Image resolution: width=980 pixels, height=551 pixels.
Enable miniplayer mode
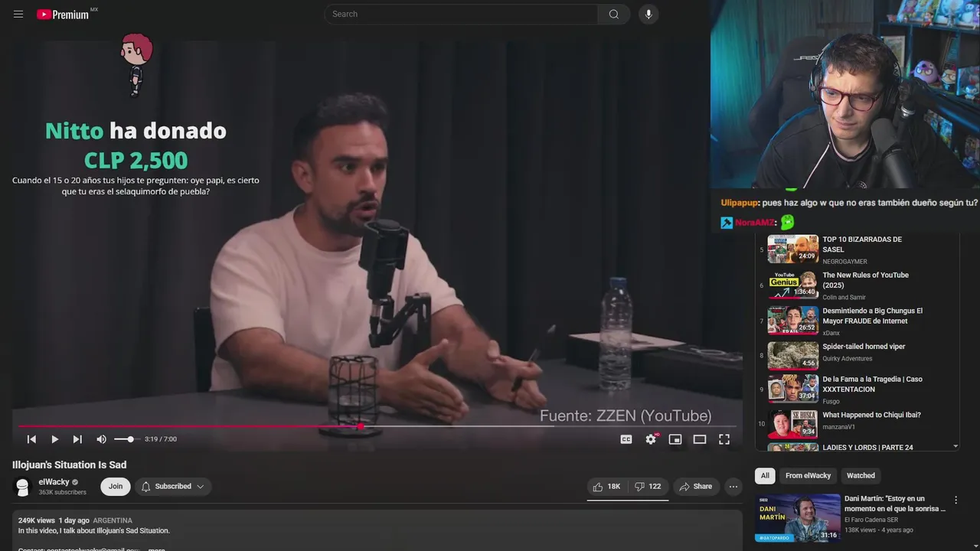675,439
